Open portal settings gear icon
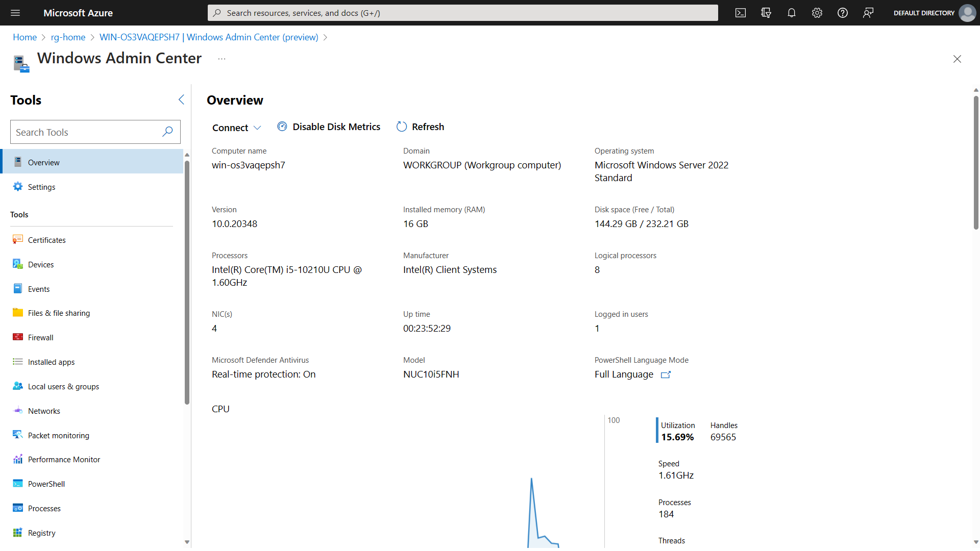Image resolution: width=980 pixels, height=551 pixels. (817, 13)
